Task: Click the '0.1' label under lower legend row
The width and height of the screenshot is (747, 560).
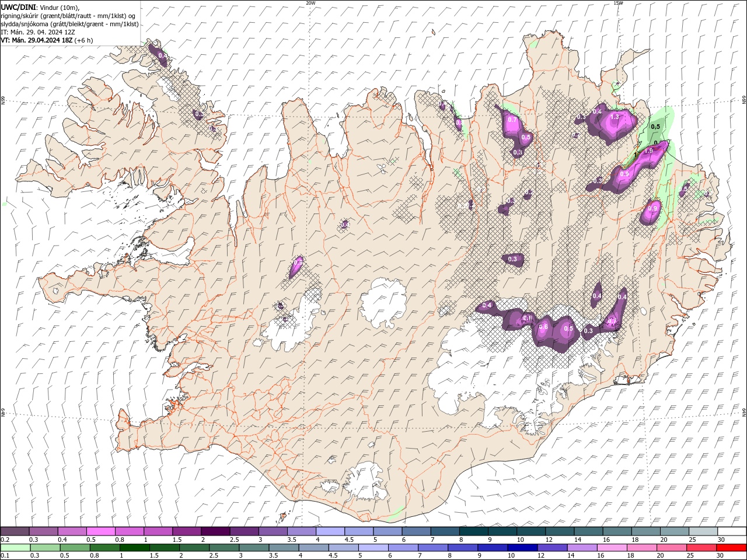Action: click(5, 556)
